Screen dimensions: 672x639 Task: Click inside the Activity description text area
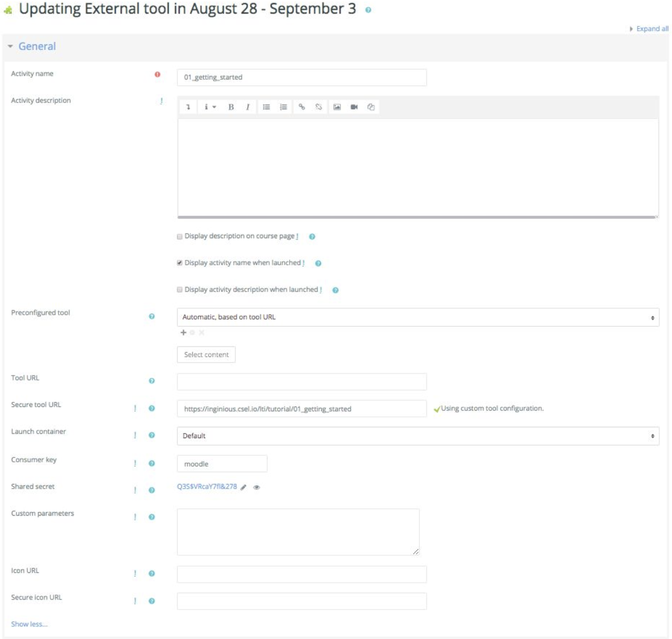pos(418,167)
